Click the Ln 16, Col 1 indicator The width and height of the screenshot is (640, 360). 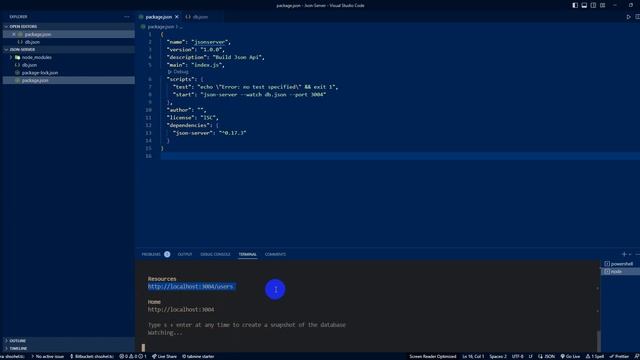click(473, 356)
